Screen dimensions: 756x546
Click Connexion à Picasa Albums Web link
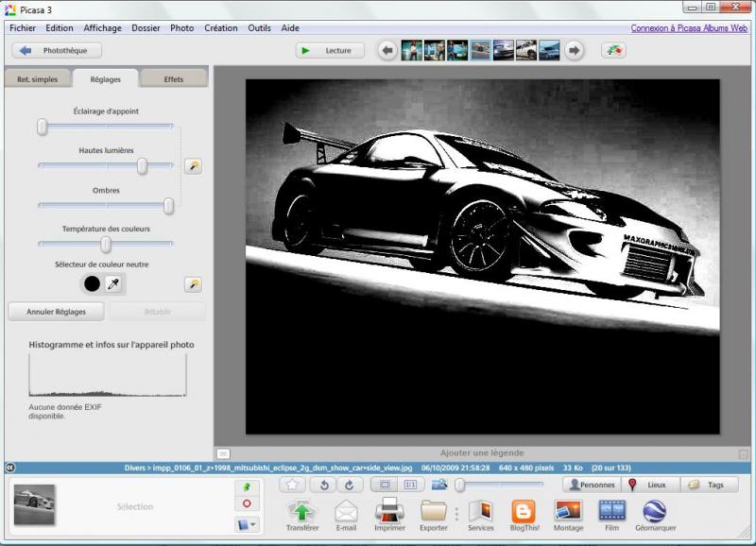tap(689, 28)
